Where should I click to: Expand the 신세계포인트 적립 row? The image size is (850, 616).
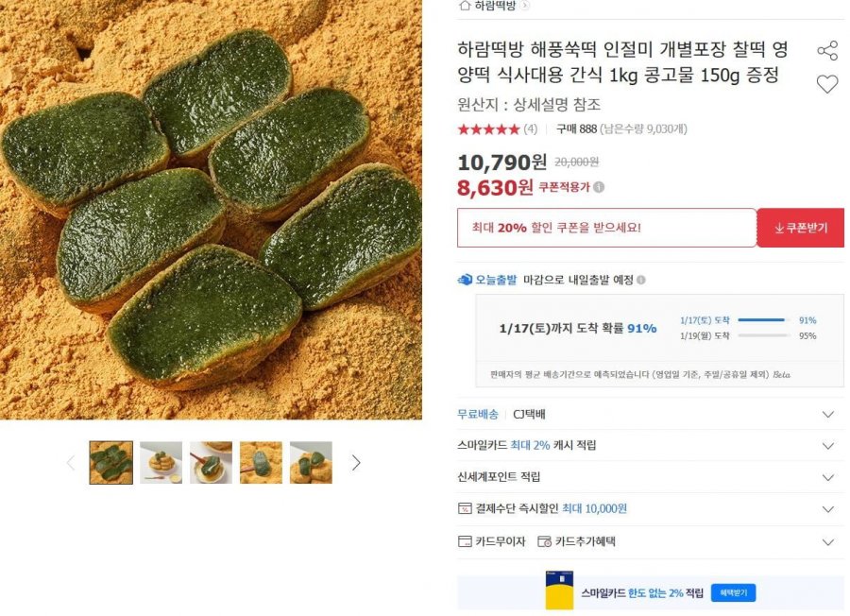(828, 477)
